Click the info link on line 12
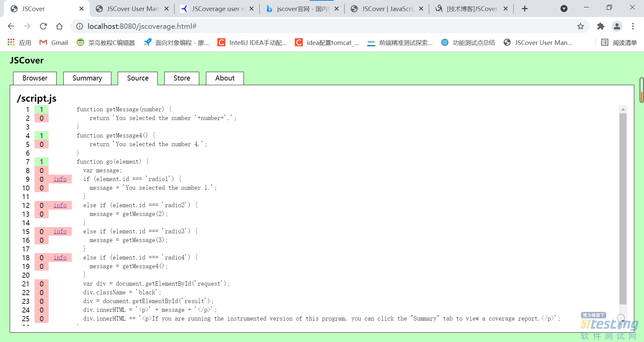The image size is (644, 342). pyautogui.click(x=60, y=205)
